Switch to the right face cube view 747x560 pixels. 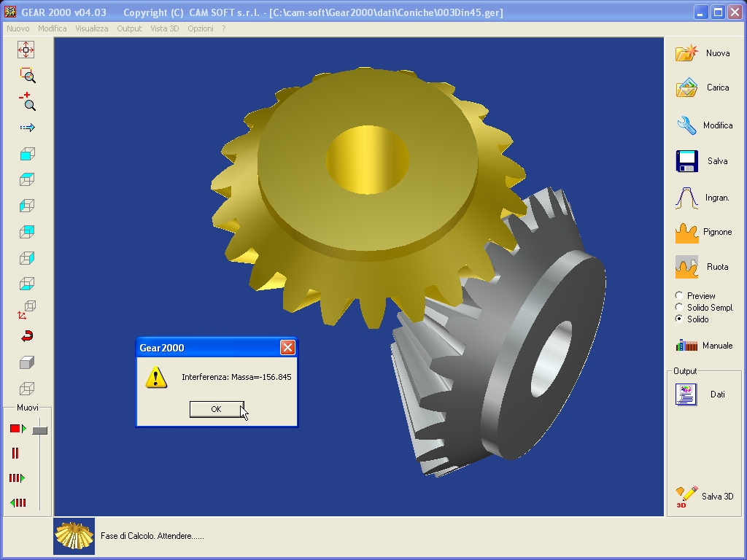point(27,258)
